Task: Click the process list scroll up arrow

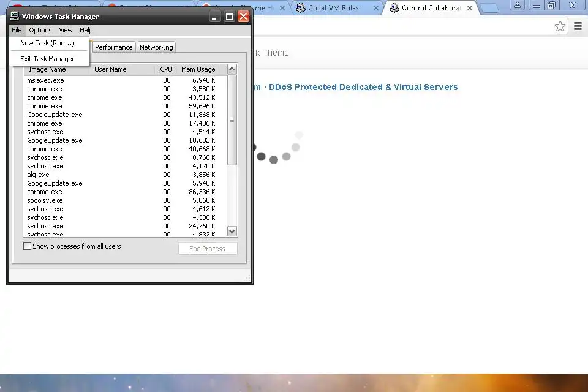Action: 232,69
